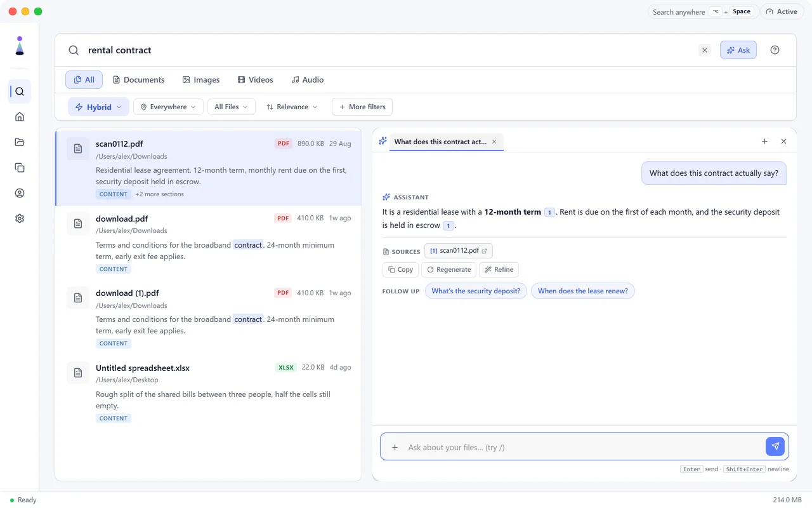Switch to the Audio tab
This screenshot has width=812, height=508.
coord(307,80)
